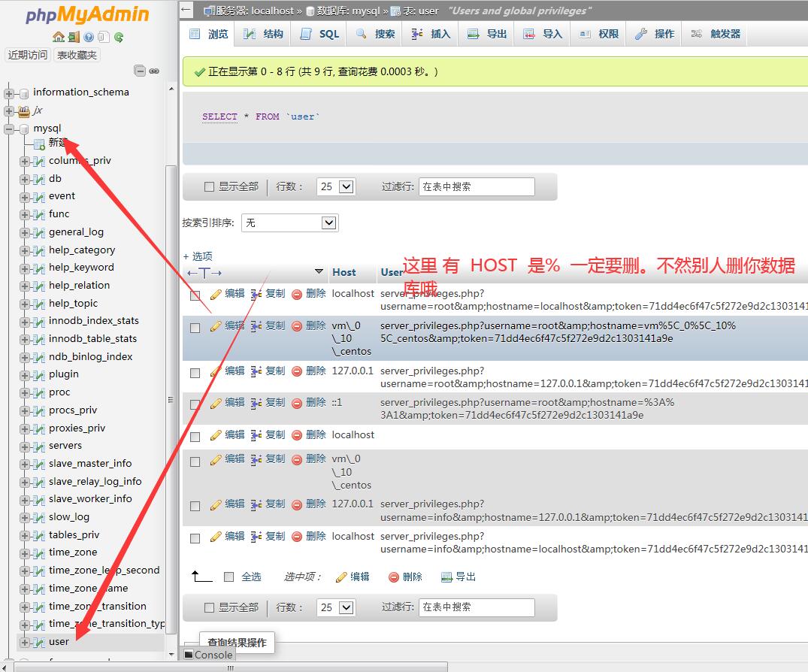Click the green reload navigation icon
Viewport: 808px width, 672px height.
119,37
